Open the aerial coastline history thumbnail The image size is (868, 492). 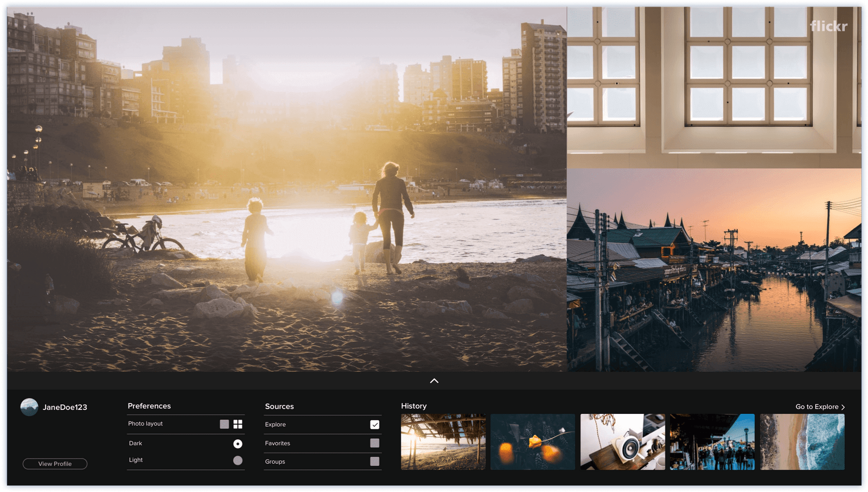pyautogui.click(x=802, y=441)
